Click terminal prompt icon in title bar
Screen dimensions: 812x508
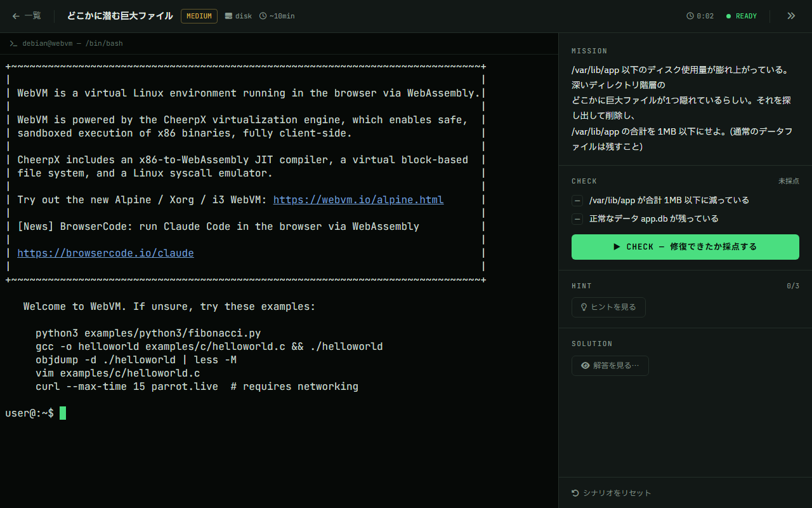[13, 44]
